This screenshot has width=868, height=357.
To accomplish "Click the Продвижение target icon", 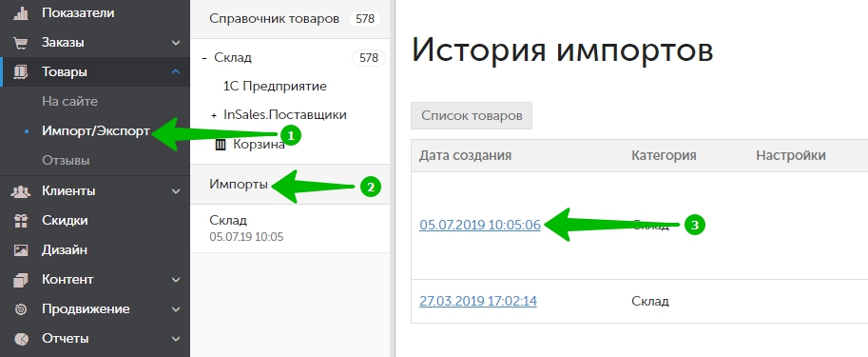I will pyautogui.click(x=21, y=309).
